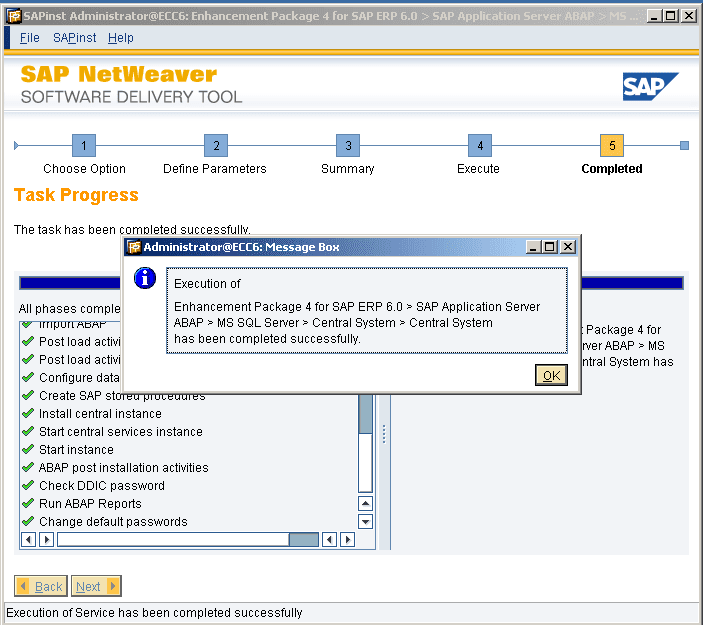Screen dimensions: 703x625
Task: Click the rightmost horizontal scroll right arrow
Action: click(347, 539)
